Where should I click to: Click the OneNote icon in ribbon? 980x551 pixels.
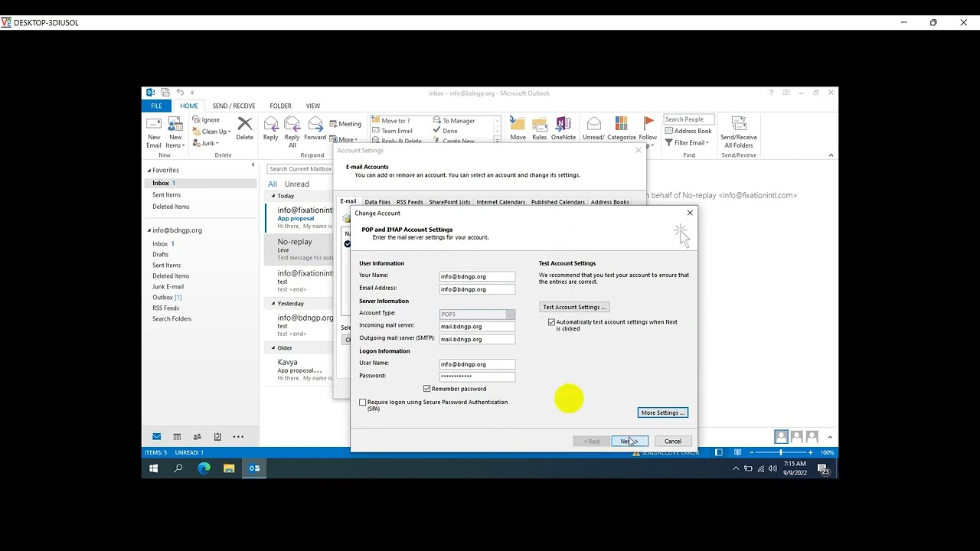(x=563, y=124)
